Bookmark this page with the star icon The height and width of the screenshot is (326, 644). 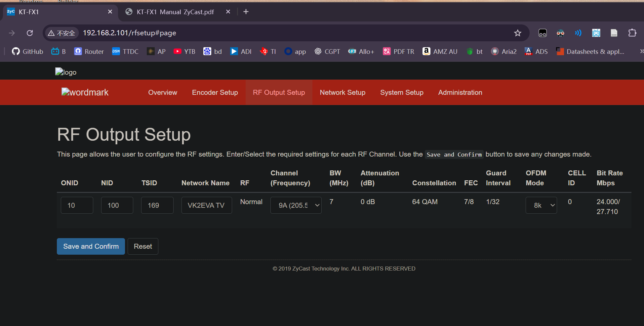pos(517,33)
